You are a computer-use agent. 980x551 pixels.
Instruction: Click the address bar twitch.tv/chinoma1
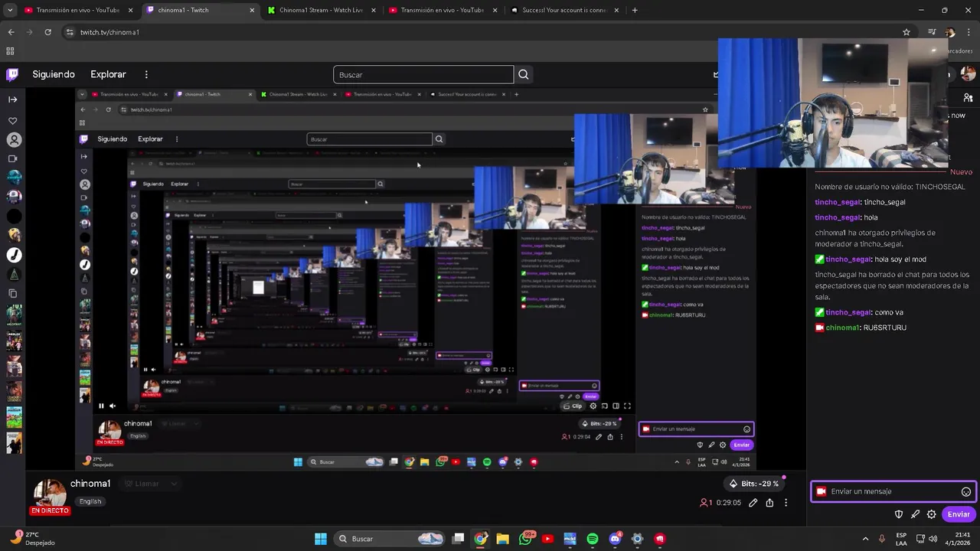tap(109, 32)
